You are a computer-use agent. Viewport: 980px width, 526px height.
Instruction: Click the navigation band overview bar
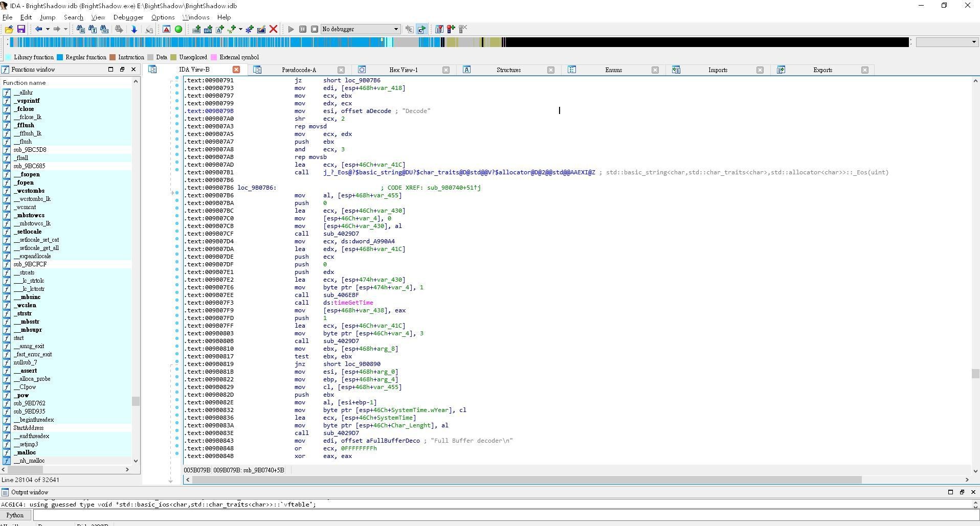[x=459, y=42]
